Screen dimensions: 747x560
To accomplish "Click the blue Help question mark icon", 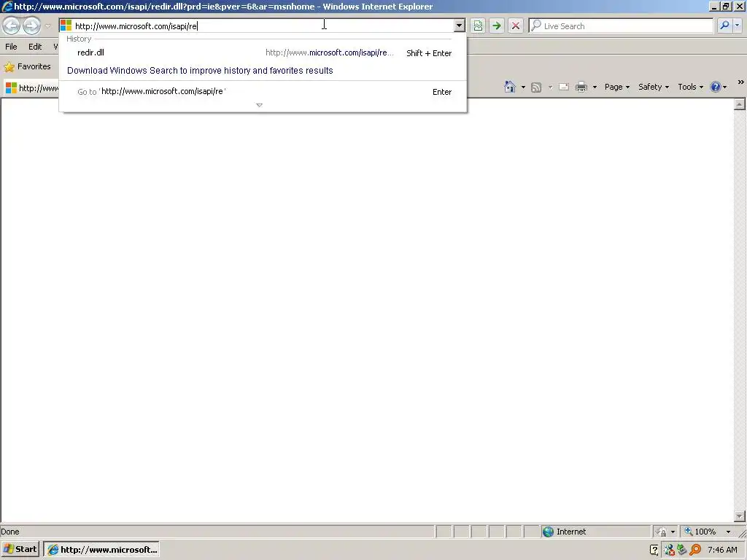I will (x=715, y=87).
